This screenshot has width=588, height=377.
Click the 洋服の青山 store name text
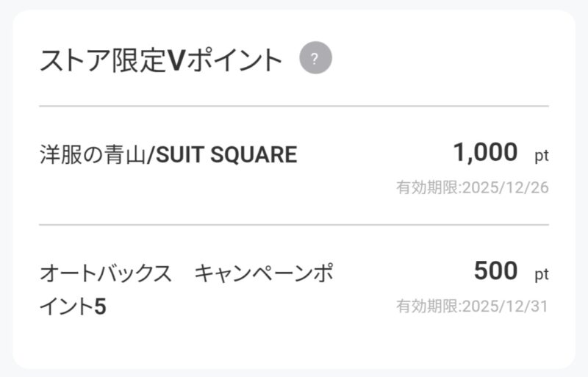(x=93, y=155)
